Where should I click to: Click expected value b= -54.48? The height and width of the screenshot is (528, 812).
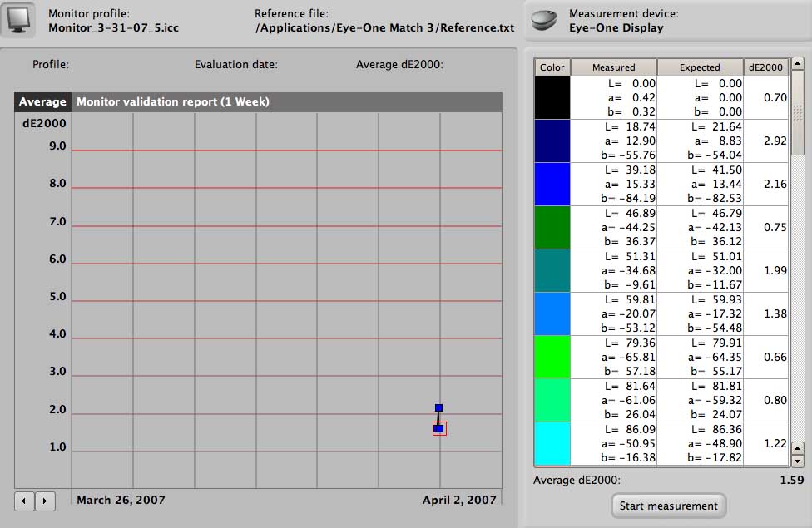715,328
